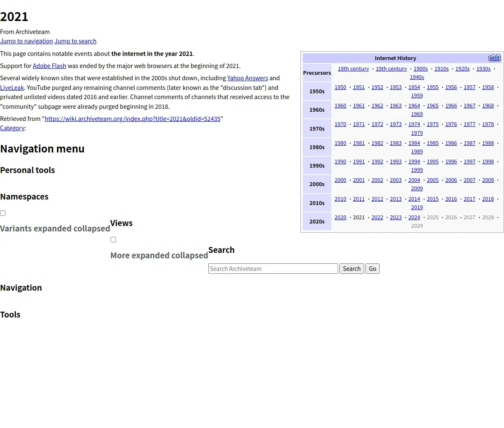Viewport: 504px width, 428px height.
Task: Open the Category link
Action: coord(12,128)
